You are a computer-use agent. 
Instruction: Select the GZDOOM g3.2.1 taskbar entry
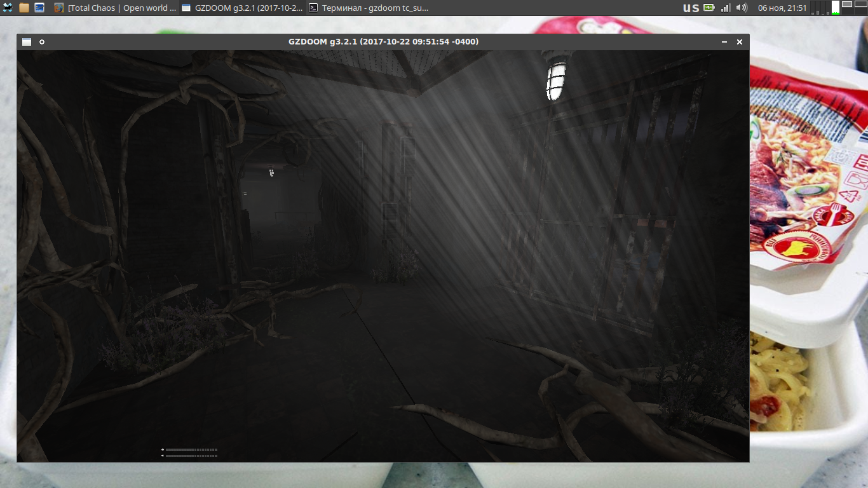(x=242, y=8)
